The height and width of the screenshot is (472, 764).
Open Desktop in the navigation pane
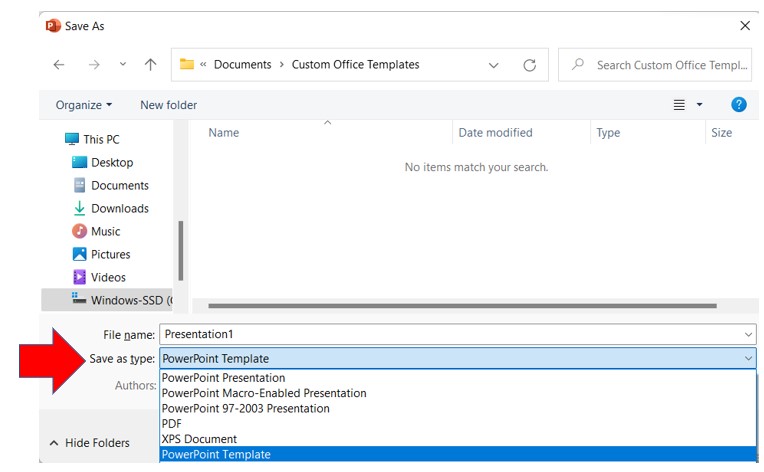pos(112,162)
